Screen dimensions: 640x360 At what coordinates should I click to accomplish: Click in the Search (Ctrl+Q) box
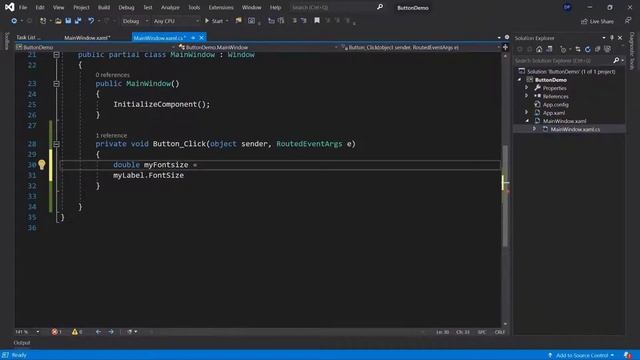click(x=337, y=7)
